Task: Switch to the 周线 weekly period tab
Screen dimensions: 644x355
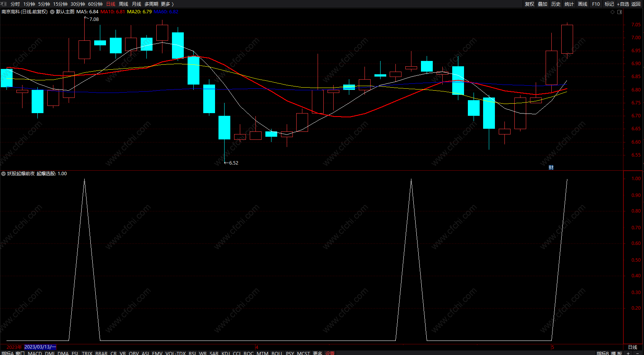Action: pyautogui.click(x=124, y=4)
